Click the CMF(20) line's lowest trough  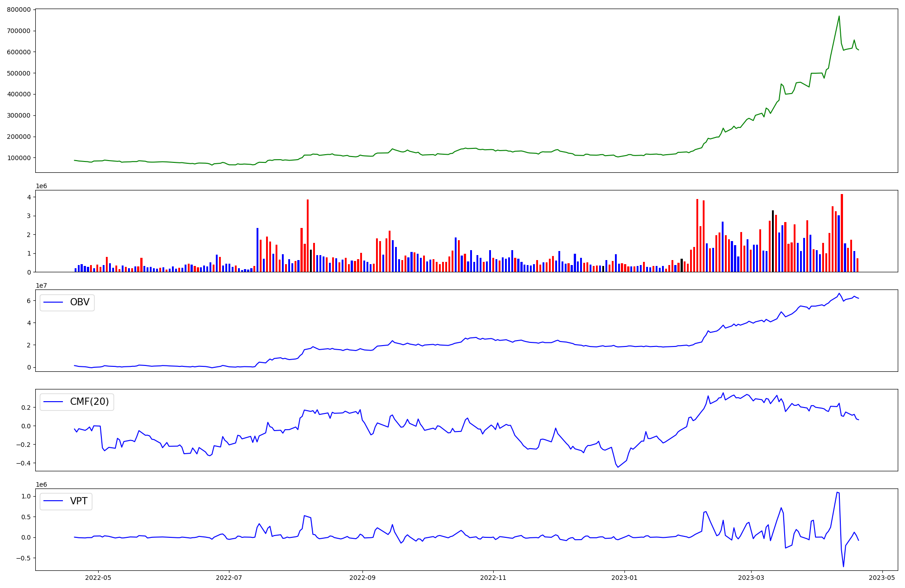coord(618,467)
